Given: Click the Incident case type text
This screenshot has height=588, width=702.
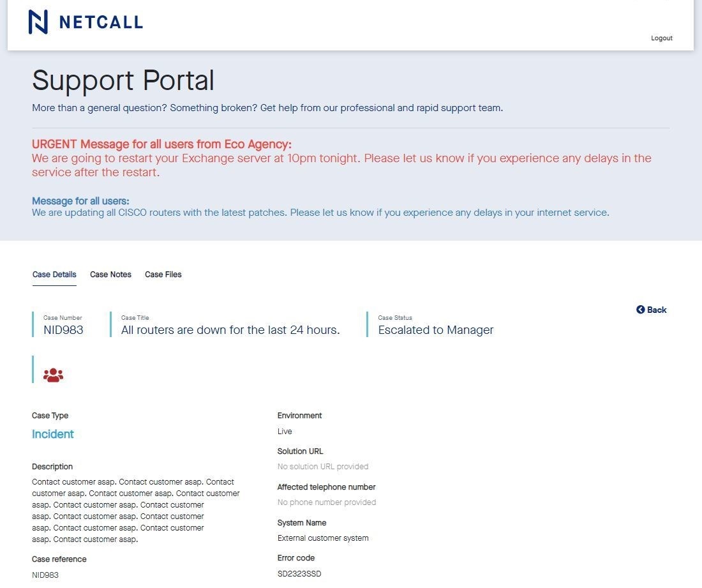Looking at the screenshot, I should pos(53,434).
